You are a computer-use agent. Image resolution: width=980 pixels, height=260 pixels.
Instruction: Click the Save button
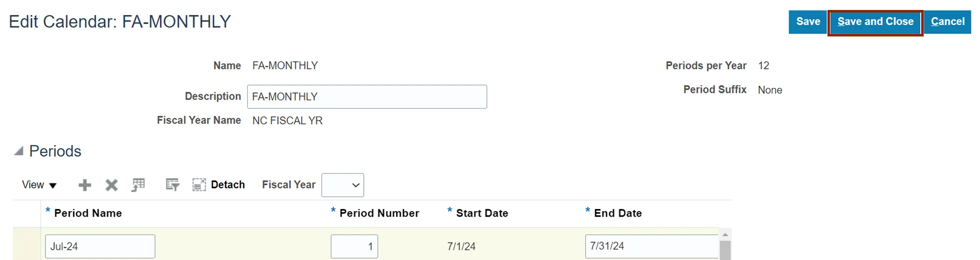[808, 22]
